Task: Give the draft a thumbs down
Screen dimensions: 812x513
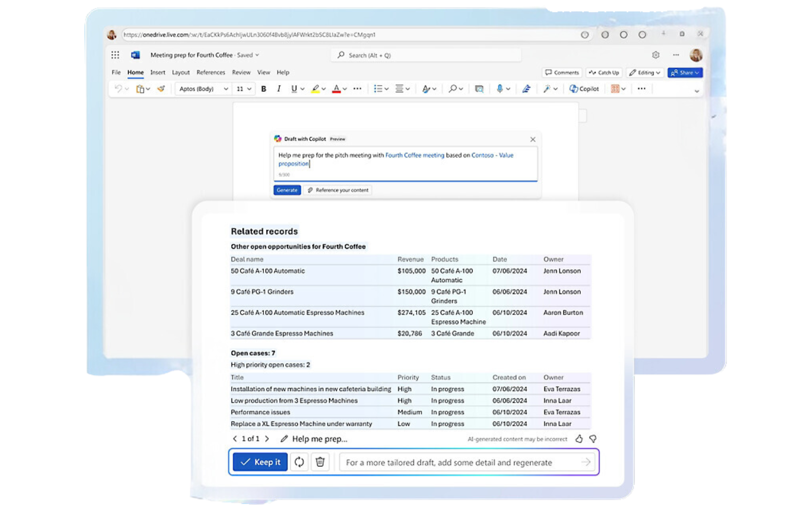Action: click(593, 439)
